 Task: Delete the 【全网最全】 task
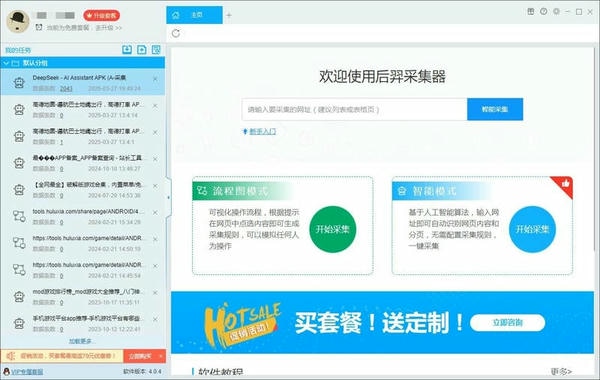(155, 186)
